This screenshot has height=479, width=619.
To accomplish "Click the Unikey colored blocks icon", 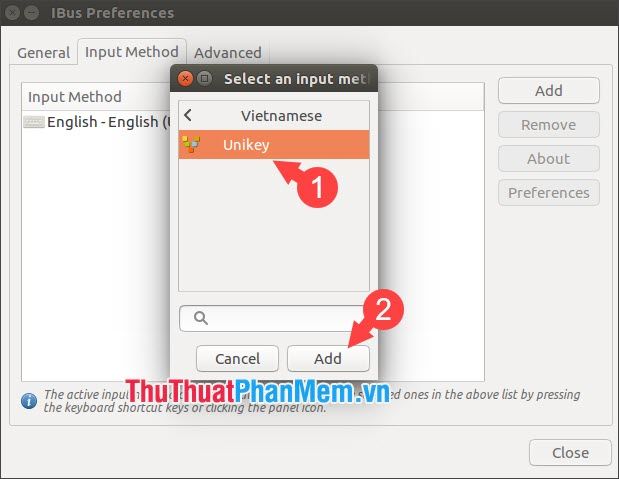I will click(x=191, y=144).
